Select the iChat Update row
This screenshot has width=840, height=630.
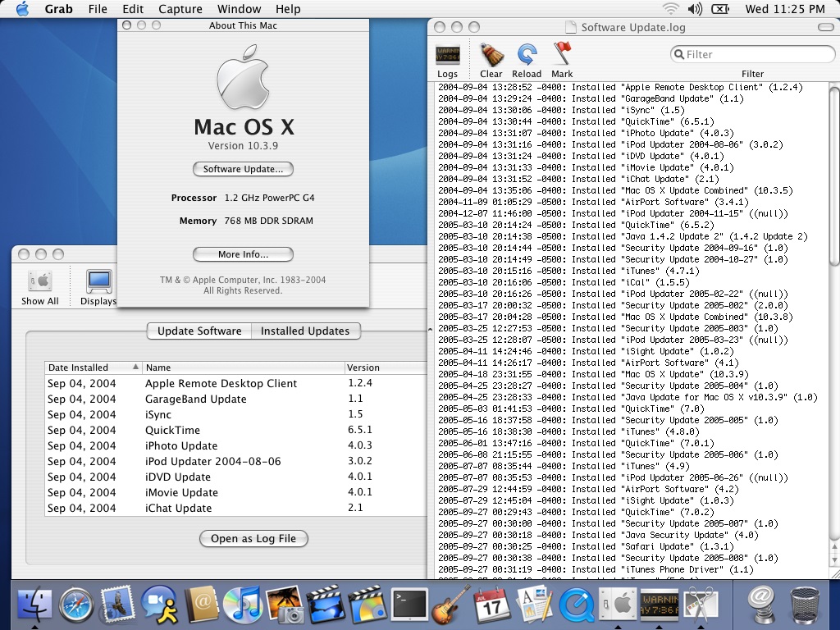pyautogui.click(x=235, y=508)
